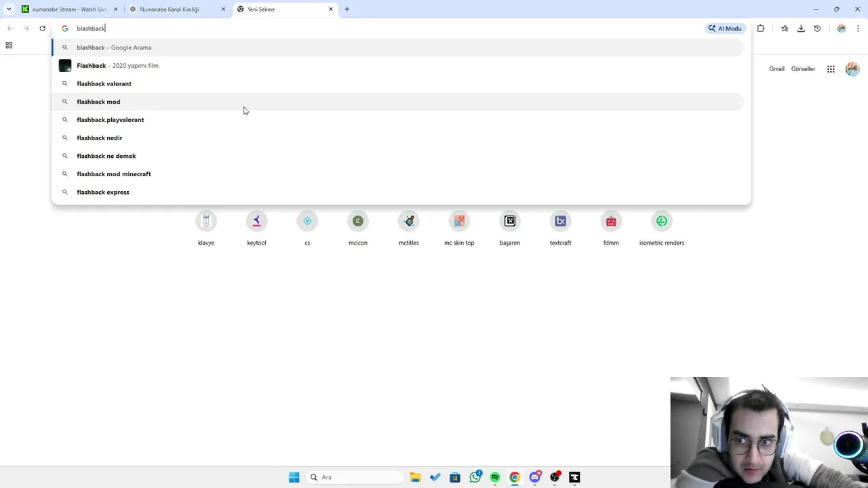Switch to Numanabe Kanal Kimliği tab
The height and width of the screenshot is (488, 868).
pos(177,9)
